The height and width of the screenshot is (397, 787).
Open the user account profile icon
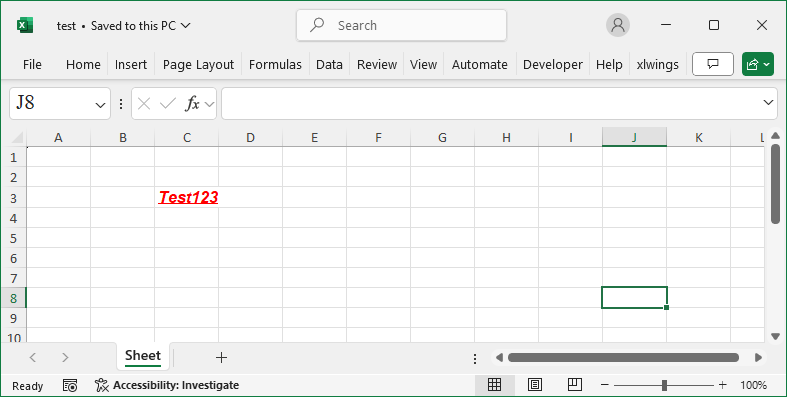[618, 25]
